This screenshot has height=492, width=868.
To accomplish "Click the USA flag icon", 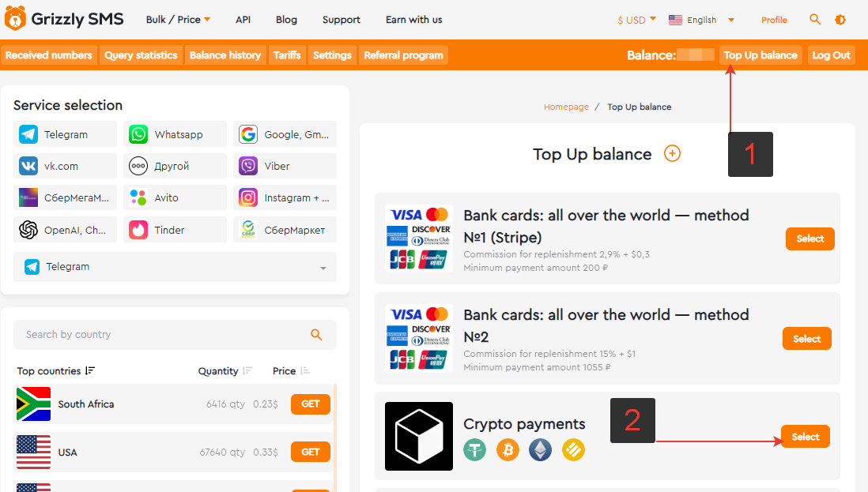I will tap(33, 453).
